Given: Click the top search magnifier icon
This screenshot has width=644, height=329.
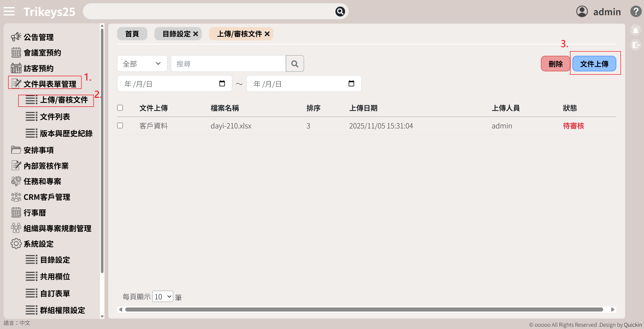Looking at the screenshot, I should point(340,11).
